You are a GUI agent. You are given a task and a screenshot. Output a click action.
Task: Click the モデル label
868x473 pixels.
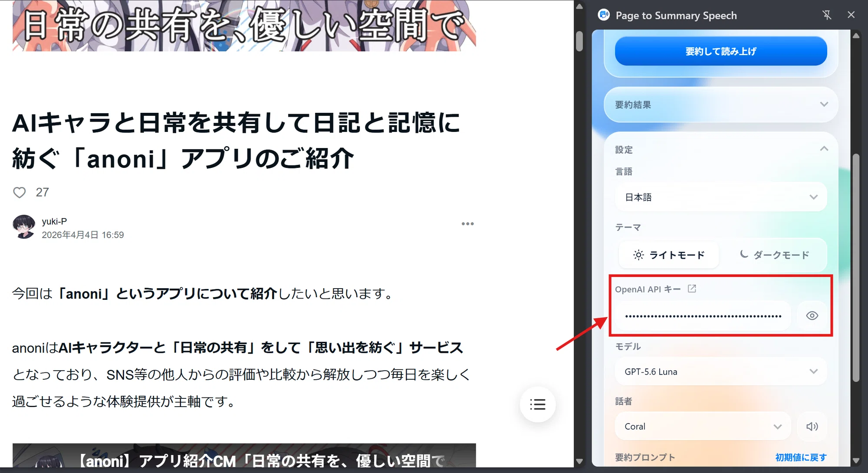[628, 347]
